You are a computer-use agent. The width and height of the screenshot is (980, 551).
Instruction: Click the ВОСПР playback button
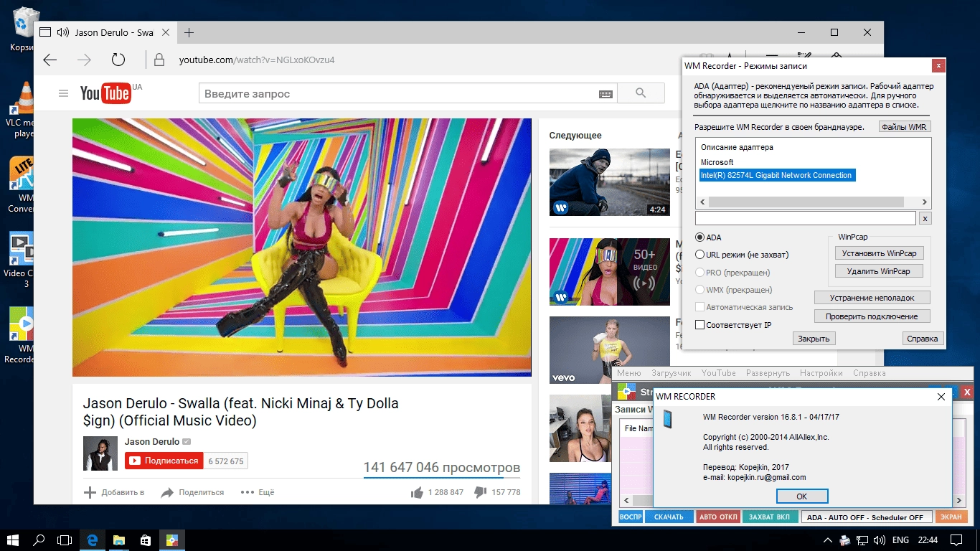pos(631,517)
